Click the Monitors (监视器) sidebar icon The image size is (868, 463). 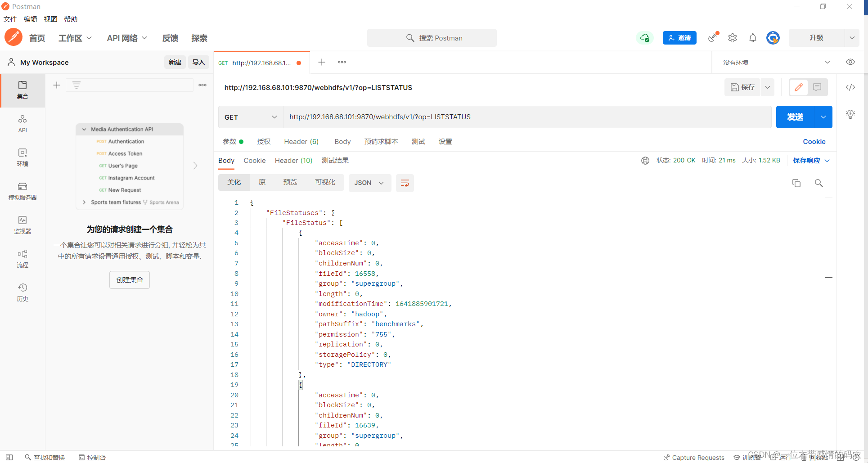click(22, 225)
